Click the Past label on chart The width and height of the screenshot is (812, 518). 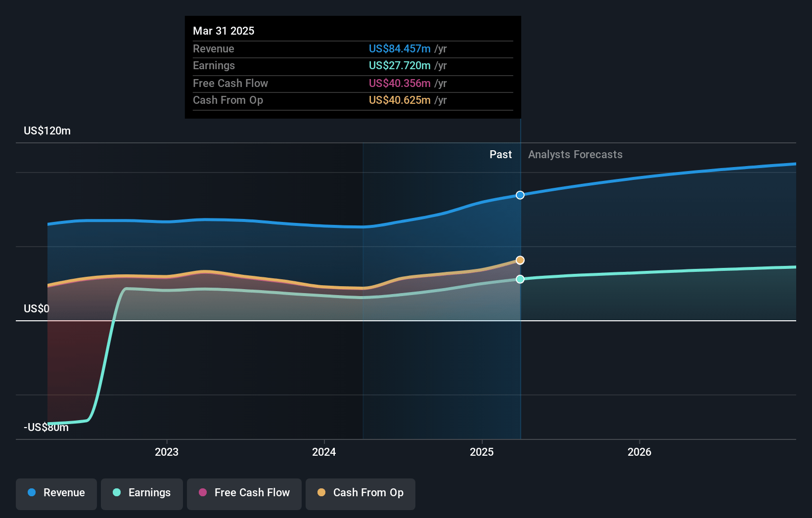[x=500, y=155]
